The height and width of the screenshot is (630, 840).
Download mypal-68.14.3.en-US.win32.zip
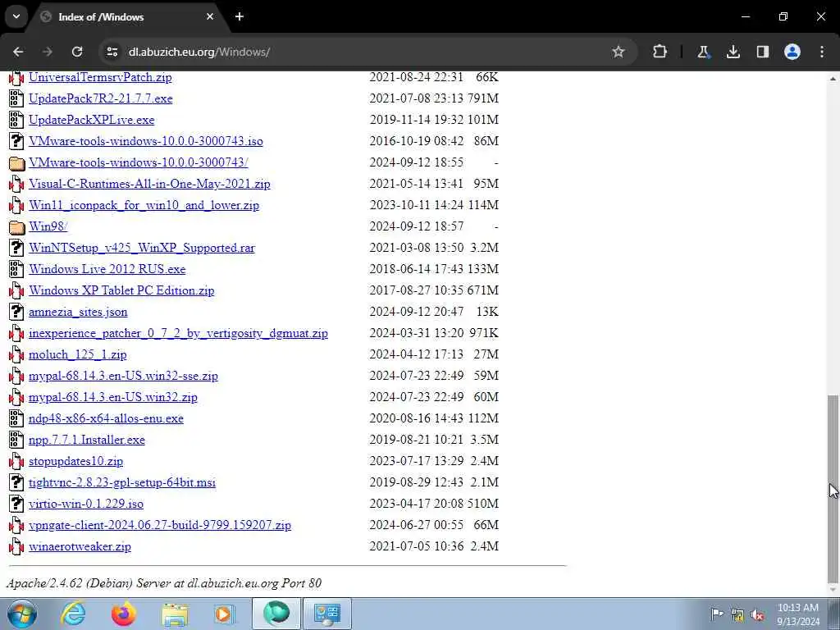click(x=113, y=398)
